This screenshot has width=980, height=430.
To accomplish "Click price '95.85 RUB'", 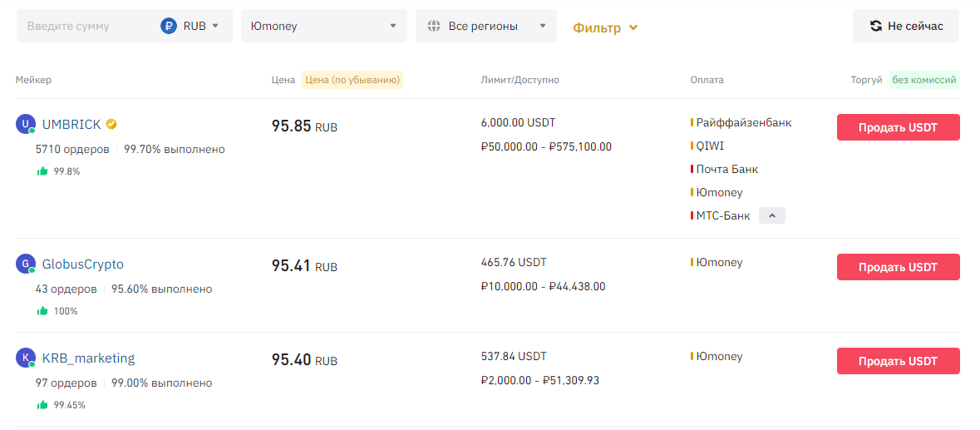I will pos(304,126).
